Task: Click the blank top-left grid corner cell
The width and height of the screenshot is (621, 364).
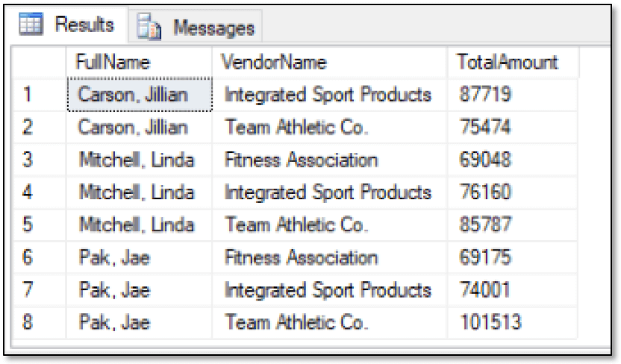Action: (39, 62)
